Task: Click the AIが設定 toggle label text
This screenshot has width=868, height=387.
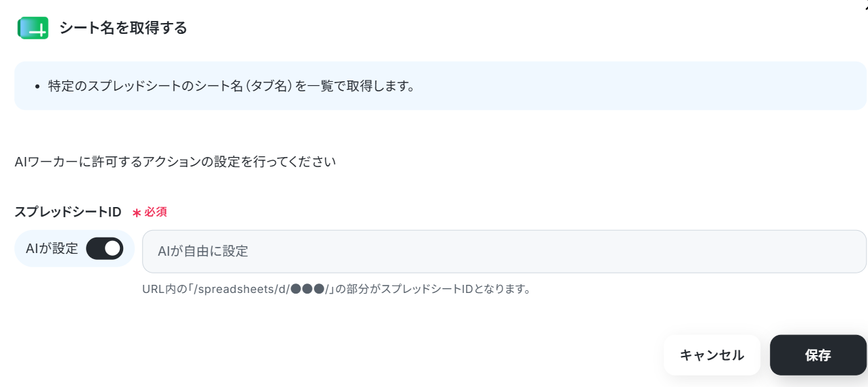Action: point(51,248)
